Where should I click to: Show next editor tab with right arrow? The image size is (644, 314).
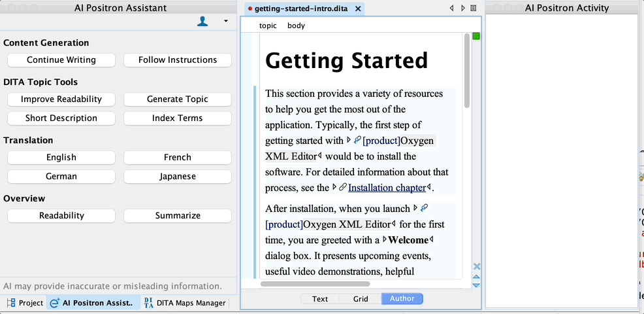463,9
